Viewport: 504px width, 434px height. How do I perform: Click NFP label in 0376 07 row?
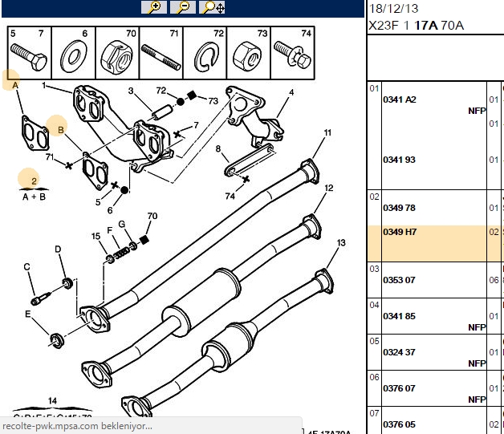click(x=477, y=400)
